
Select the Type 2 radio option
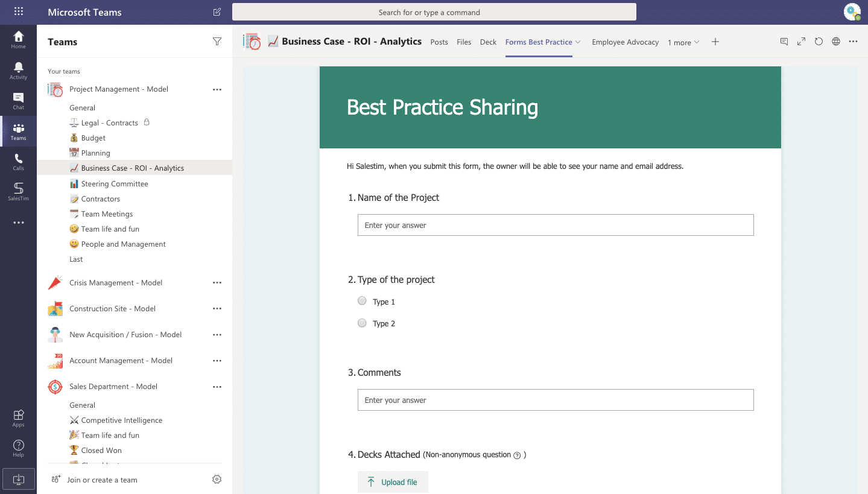click(x=362, y=323)
